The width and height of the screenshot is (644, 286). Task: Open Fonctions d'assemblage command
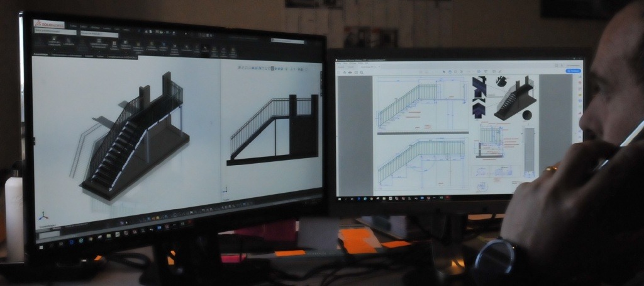point(152,46)
